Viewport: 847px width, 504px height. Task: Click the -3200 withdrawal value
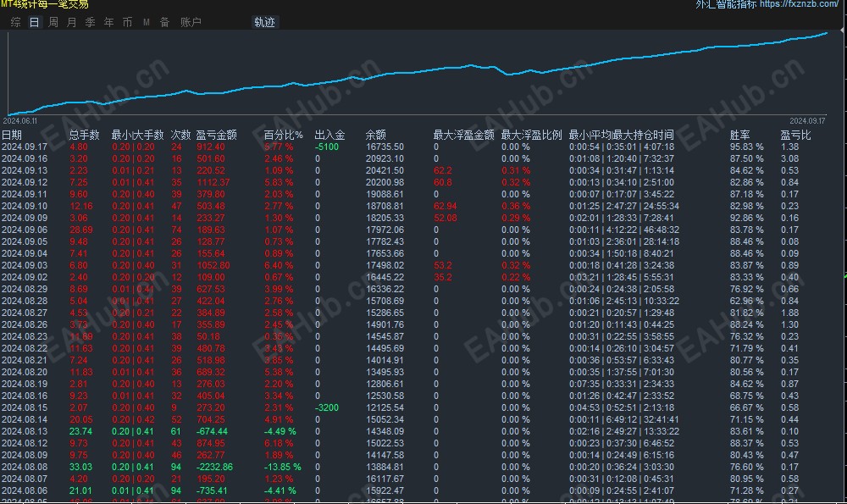pyautogui.click(x=327, y=407)
